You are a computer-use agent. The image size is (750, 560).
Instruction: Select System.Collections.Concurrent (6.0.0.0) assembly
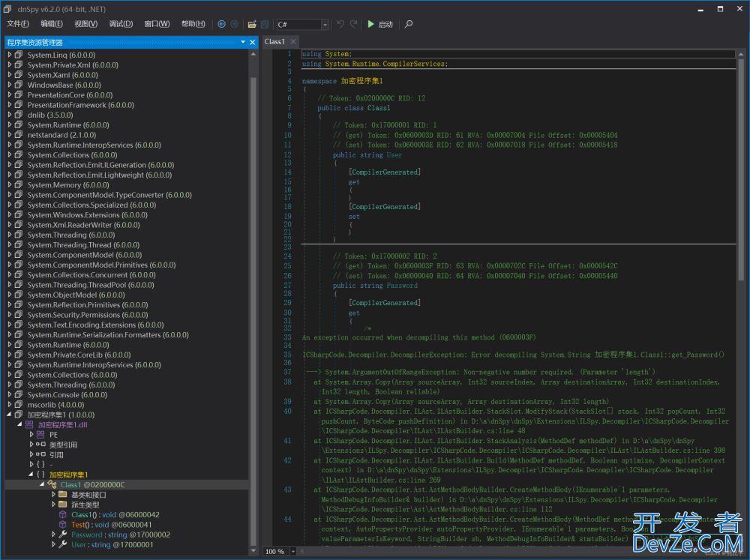pos(91,275)
